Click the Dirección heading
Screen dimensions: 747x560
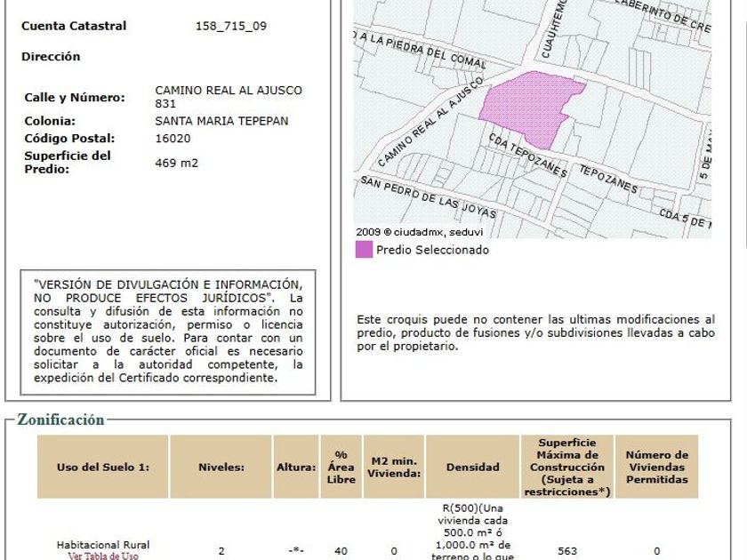[x=51, y=56]
